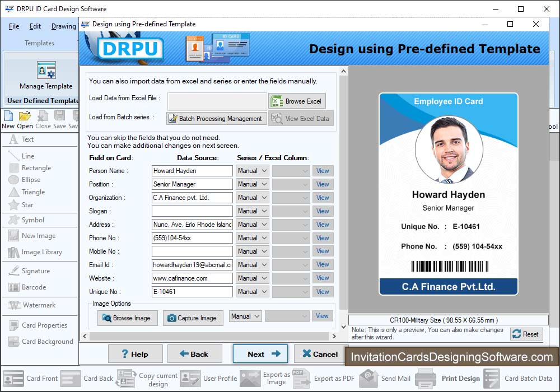Open Organization data source dropdown
Viewport: 560px width, 392px height.
point(252,198)
